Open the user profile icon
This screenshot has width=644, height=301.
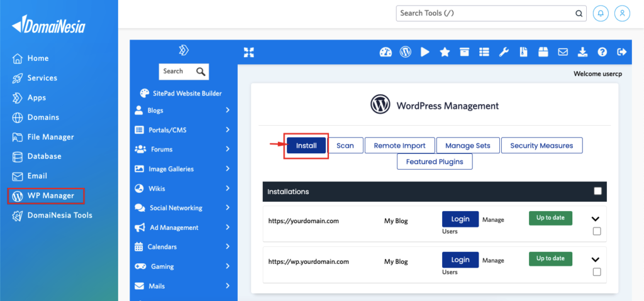622,13
